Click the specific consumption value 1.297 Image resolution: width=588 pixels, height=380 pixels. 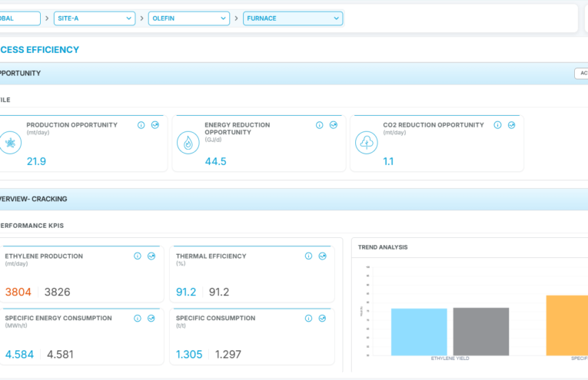tap(228, 354)
